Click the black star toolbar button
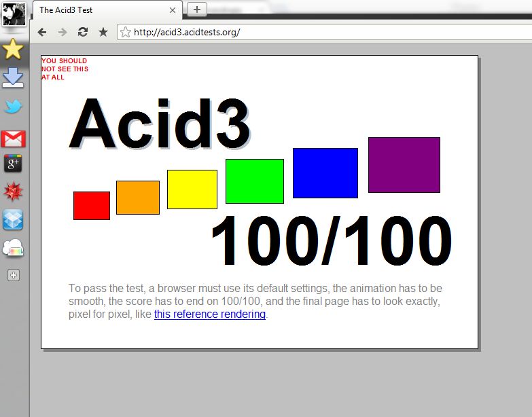 tap(103, 32)
